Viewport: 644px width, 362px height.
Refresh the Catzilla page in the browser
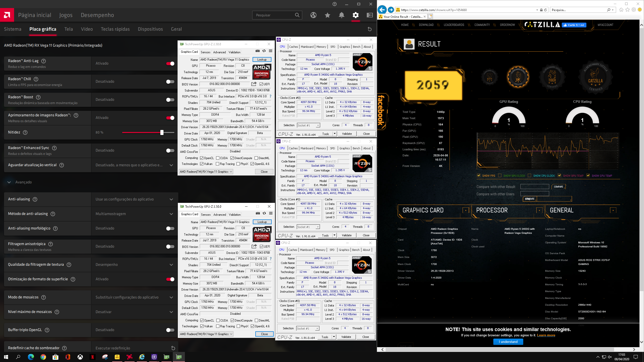tap(545, 10)
